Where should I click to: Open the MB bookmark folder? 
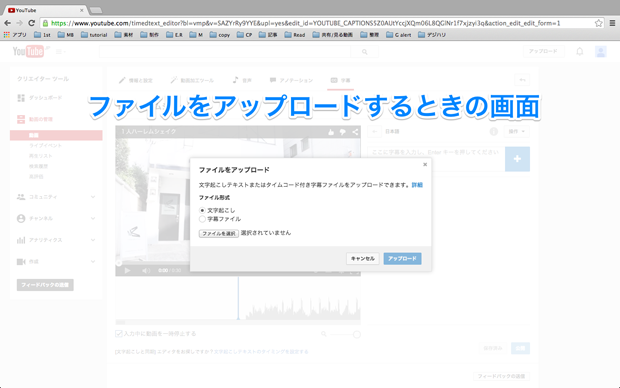point(66,35)
